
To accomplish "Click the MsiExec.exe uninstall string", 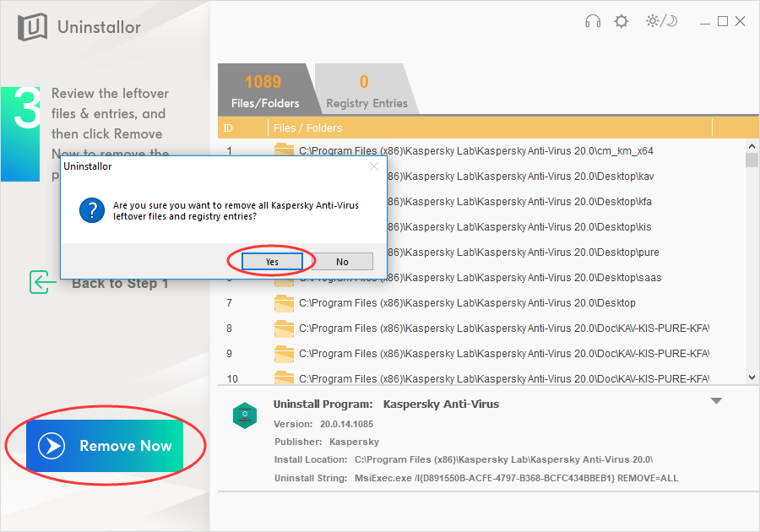I will click(x=516, y=478).
